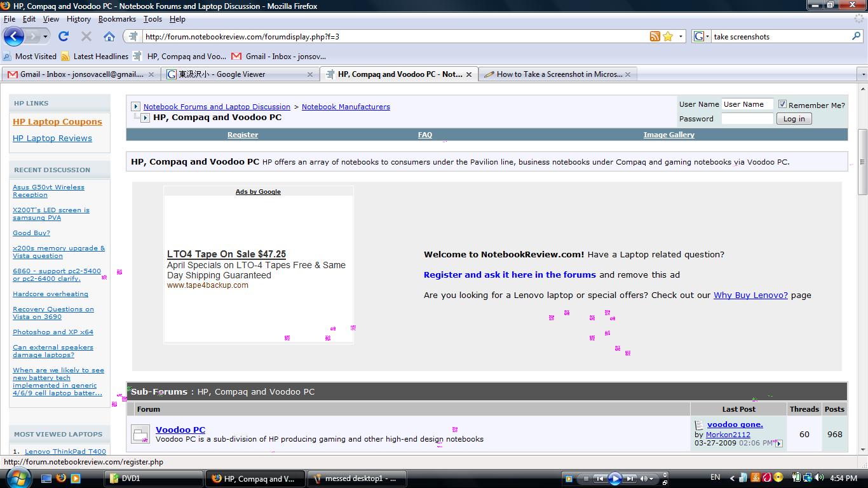The height and width of the screenshot is (488, 868).
Task: Open the Help menu
Action: click(177, 19)
